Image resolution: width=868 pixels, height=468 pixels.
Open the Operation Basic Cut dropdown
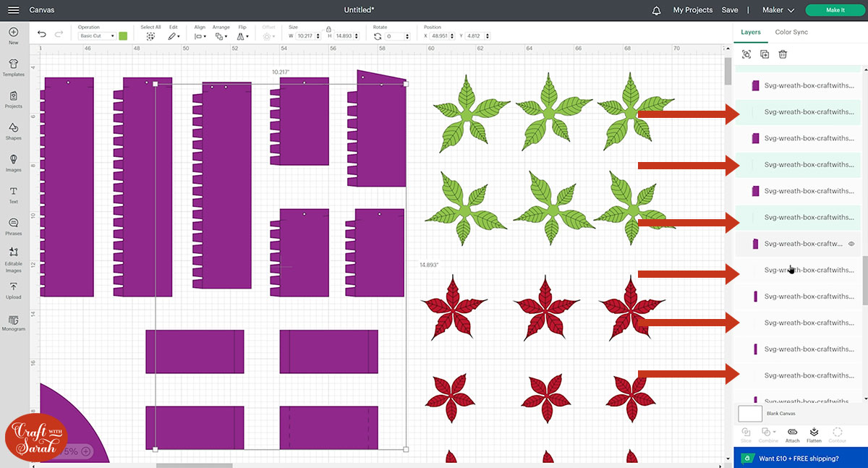(97, 36)
